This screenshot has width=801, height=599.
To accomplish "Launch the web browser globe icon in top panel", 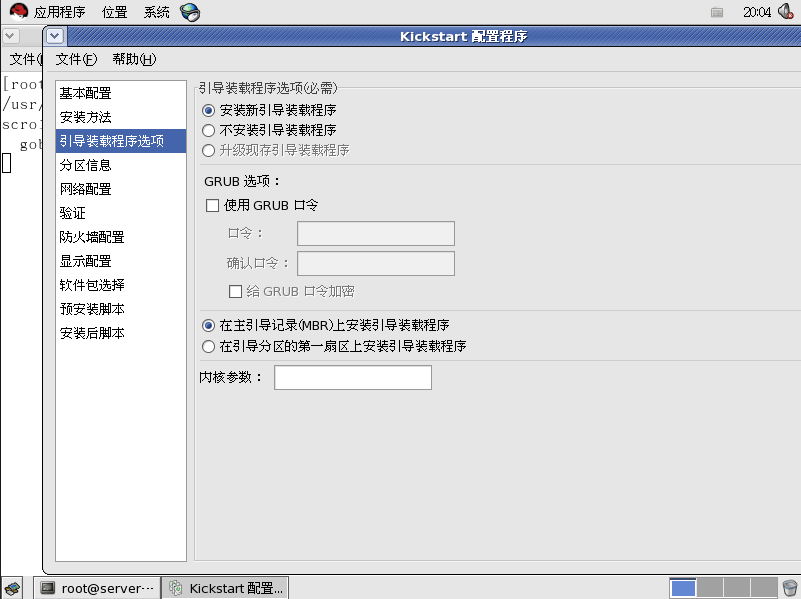I will (190, 12).
